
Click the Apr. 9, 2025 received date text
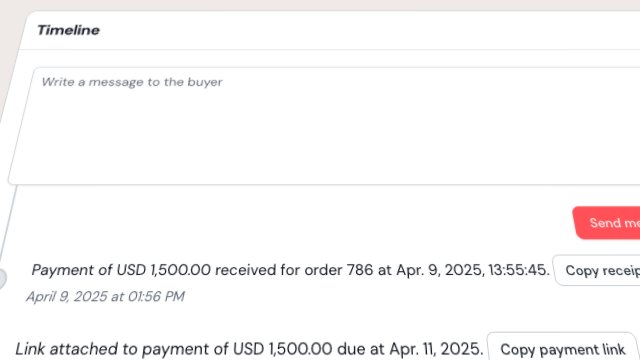tap(439, 270)
